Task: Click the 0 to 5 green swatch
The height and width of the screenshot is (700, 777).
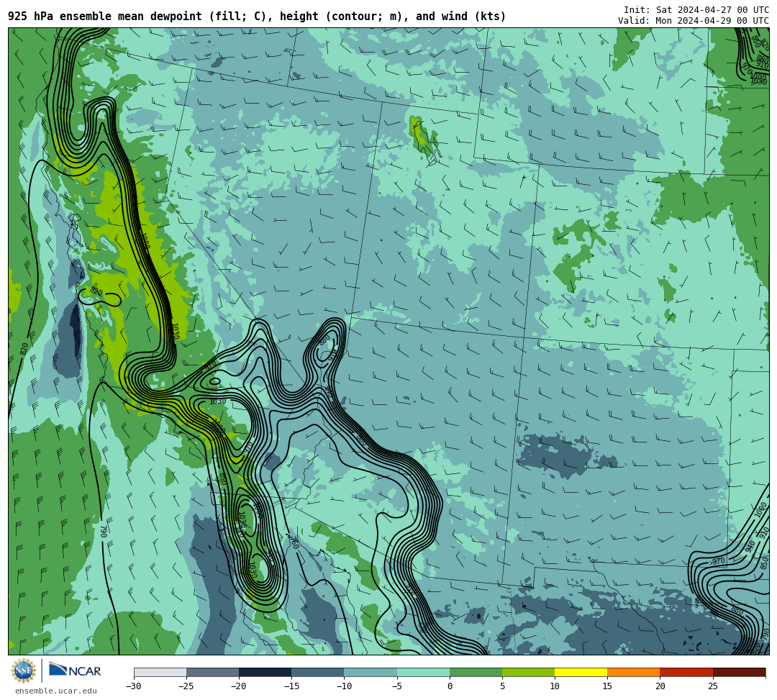Action: [476, 672]
